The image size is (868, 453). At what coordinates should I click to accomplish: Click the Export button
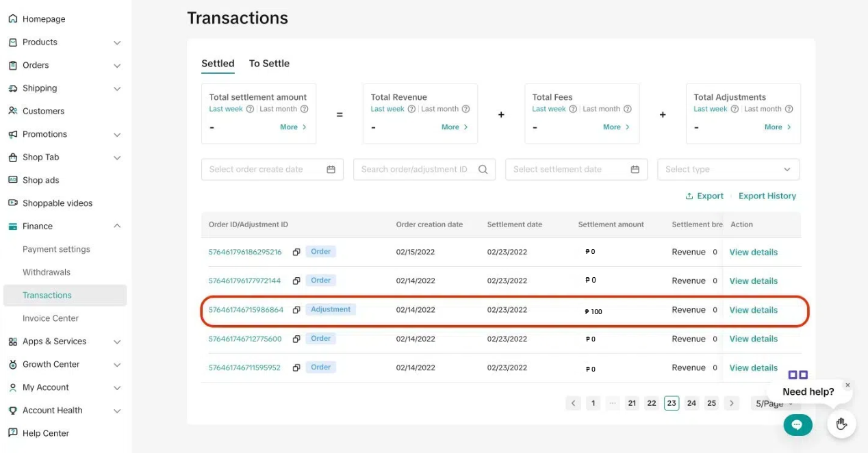pyautogui.click(x=704, y=196)
